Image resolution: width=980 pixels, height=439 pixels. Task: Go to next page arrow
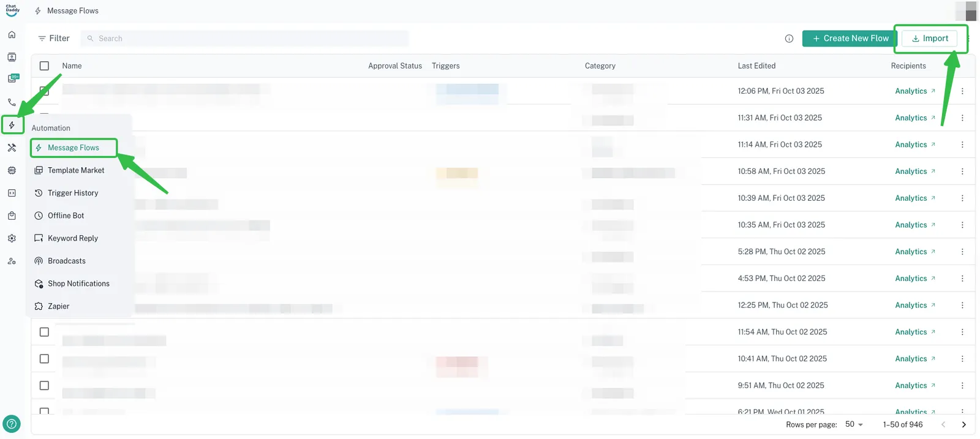963,424
